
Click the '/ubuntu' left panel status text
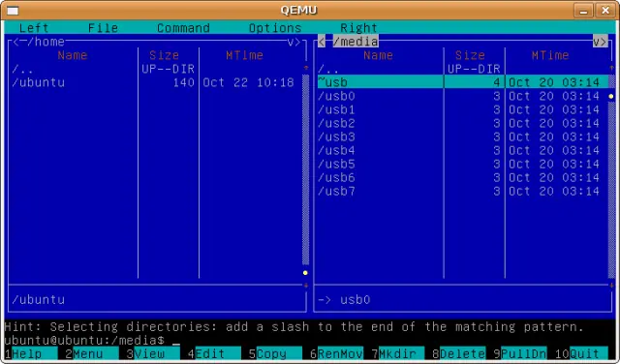[38, 299]
